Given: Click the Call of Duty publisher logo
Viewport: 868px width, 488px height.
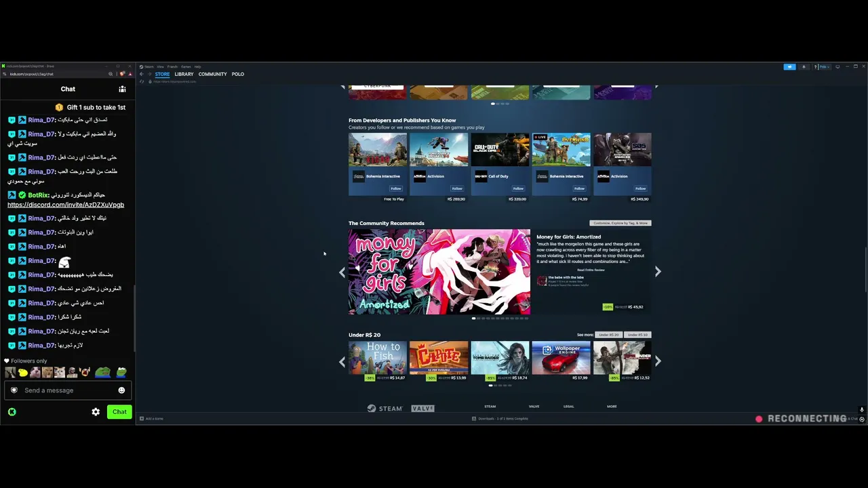Looking at the screenshot, I should pyautogui.click(x=481, y=176).
